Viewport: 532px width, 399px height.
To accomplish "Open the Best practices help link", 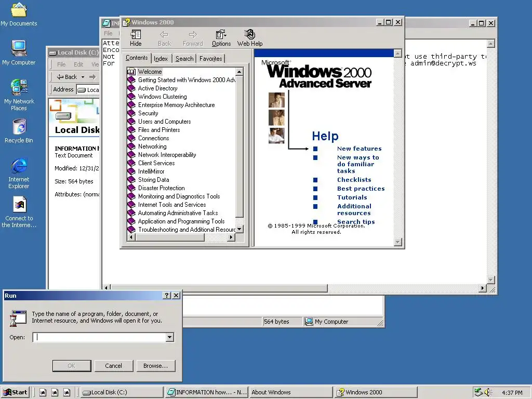I will (x=361, y=189).
